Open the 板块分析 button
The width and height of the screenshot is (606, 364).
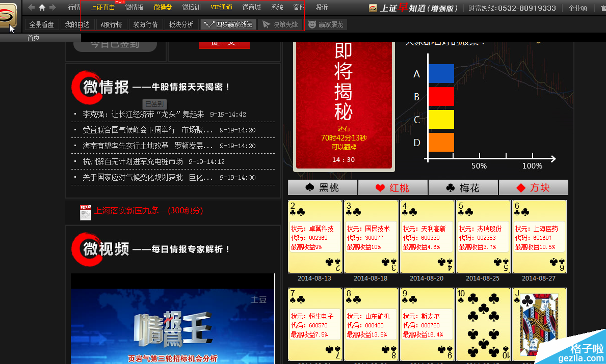[x=181, y=24]
